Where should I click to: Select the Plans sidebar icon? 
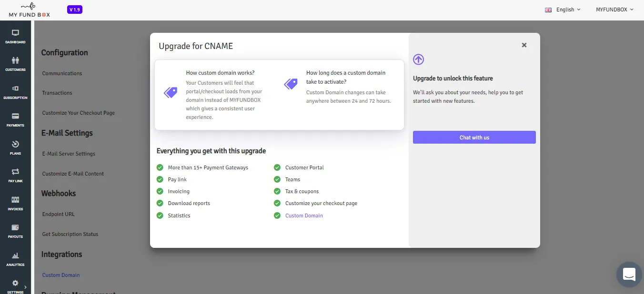coord(15,147)
